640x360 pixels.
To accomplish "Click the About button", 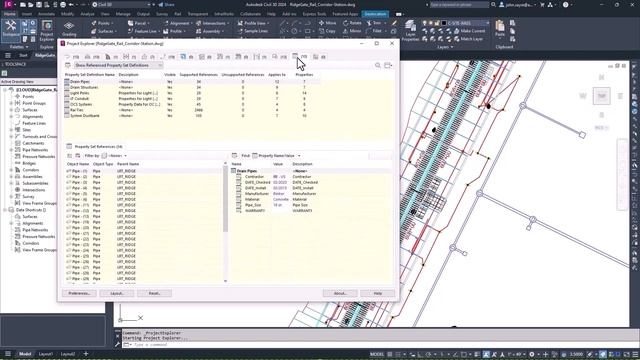I will 340,293.
